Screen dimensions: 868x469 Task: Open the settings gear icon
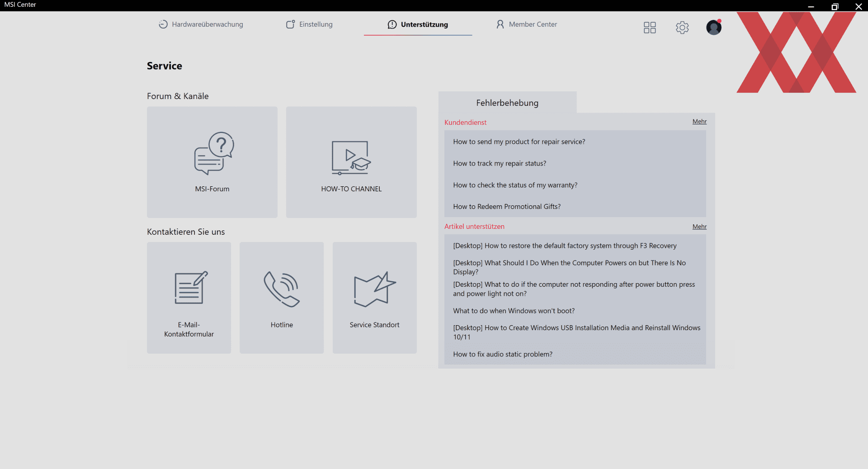click(682, 28)
